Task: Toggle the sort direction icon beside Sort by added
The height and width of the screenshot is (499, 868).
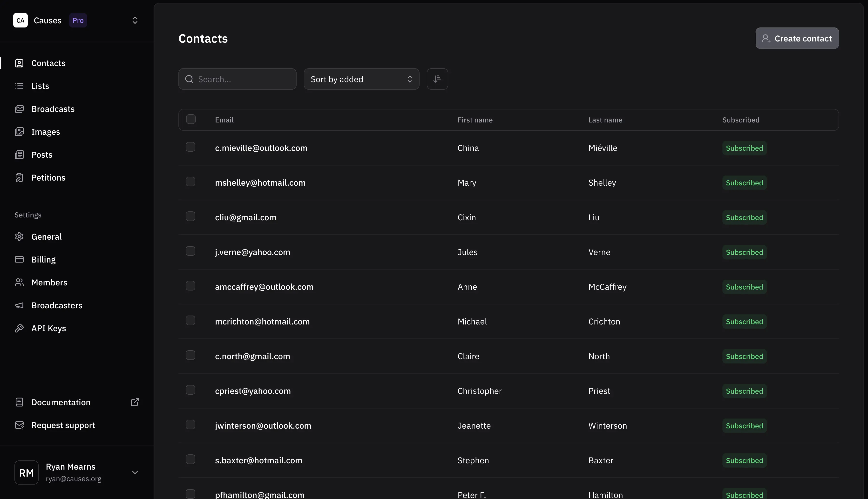Action: [x=437, y=79]
